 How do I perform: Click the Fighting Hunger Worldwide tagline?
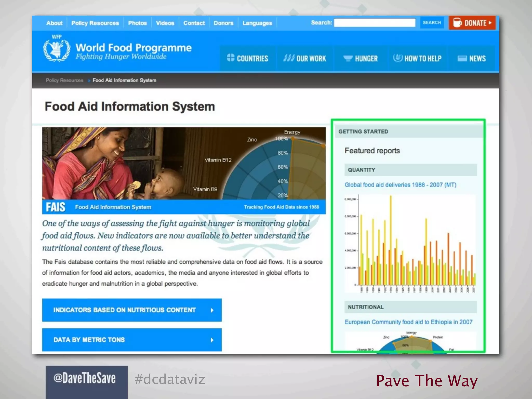click(121, 57)
